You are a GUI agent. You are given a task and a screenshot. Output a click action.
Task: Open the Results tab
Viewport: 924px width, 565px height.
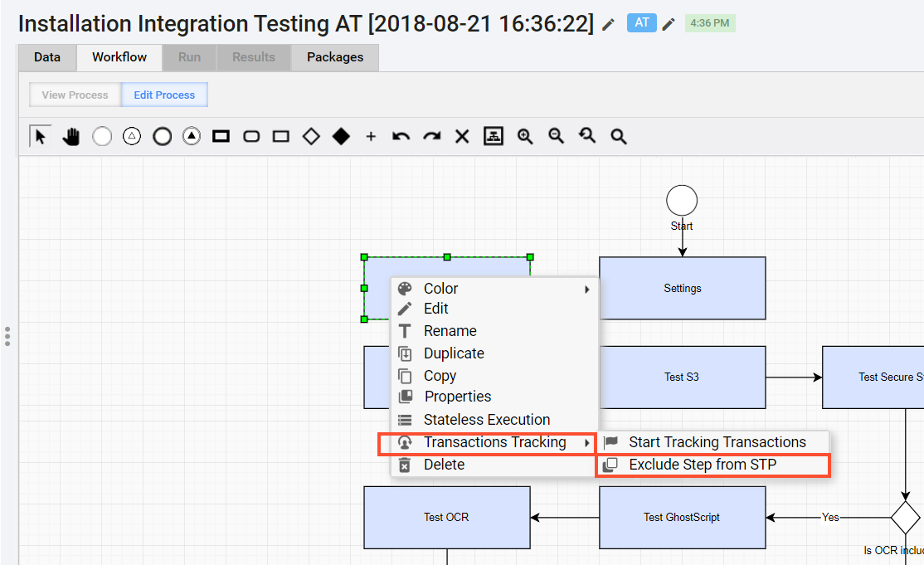point(254,57)
